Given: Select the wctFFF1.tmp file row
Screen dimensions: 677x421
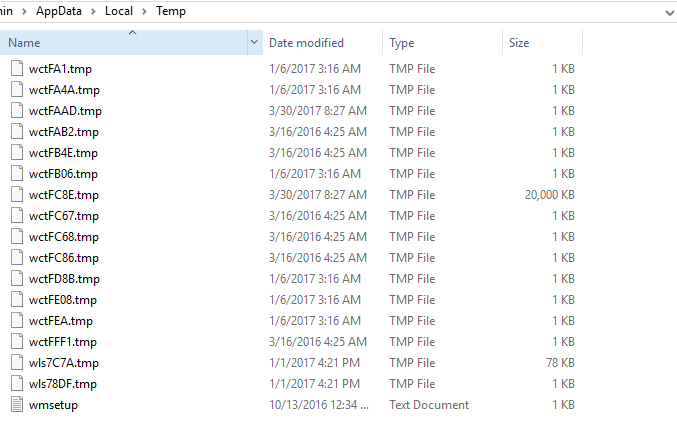Looking at the screenshot, I should tap(292, 342).
